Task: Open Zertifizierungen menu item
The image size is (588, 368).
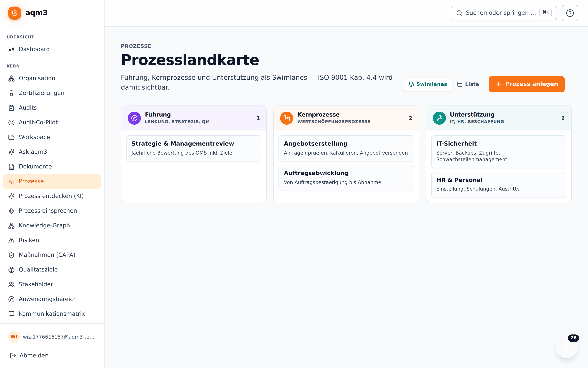Action: [x=52, y=93]
